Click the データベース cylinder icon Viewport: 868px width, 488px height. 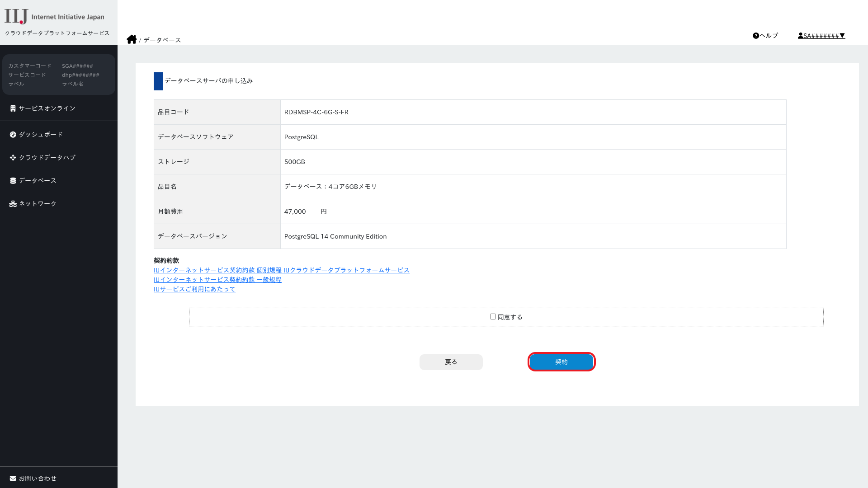pyautogui.click(x=13, y=181)
